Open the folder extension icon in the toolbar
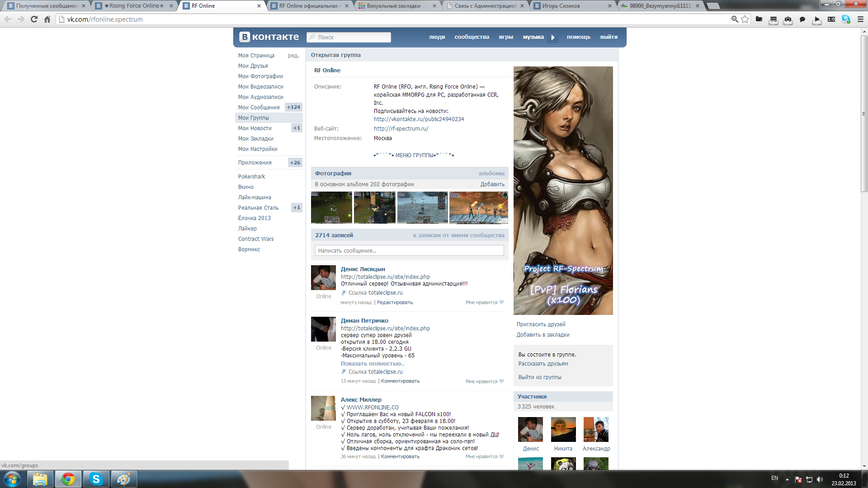 (x=759, y=19)
